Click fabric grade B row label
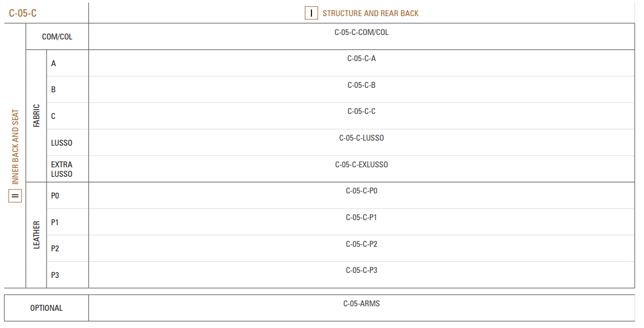 53,90
